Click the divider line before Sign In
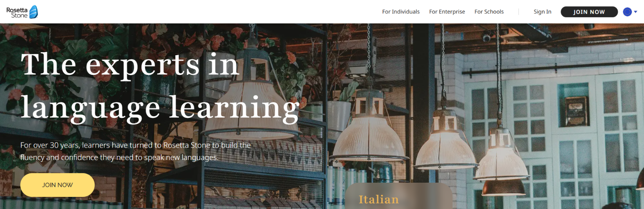This screenshot has height=209, width=644. pos(518,12)
